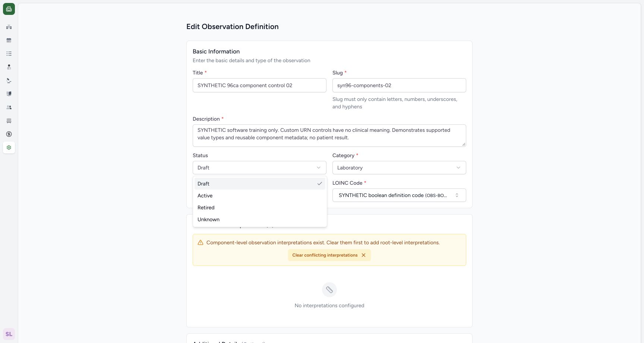644x343 pixels.
Task: Open the Category dropdown showing Laboratory
Action: pyautogui.click(x=399, y=168)
